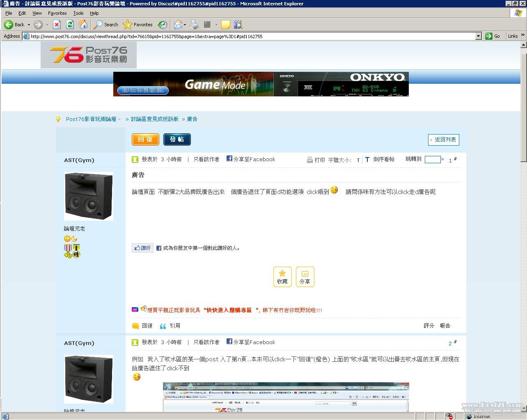Click the Facebook share icon in post 1
This screenshot has width=527, height=420.
229,158
